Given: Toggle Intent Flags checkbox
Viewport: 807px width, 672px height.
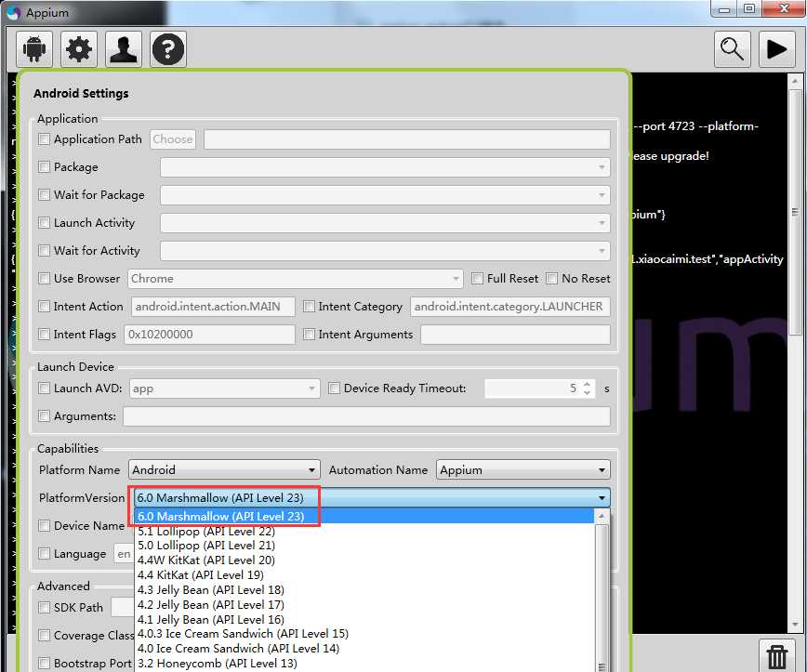Looking at the screenshot, I should click(45, 334).
